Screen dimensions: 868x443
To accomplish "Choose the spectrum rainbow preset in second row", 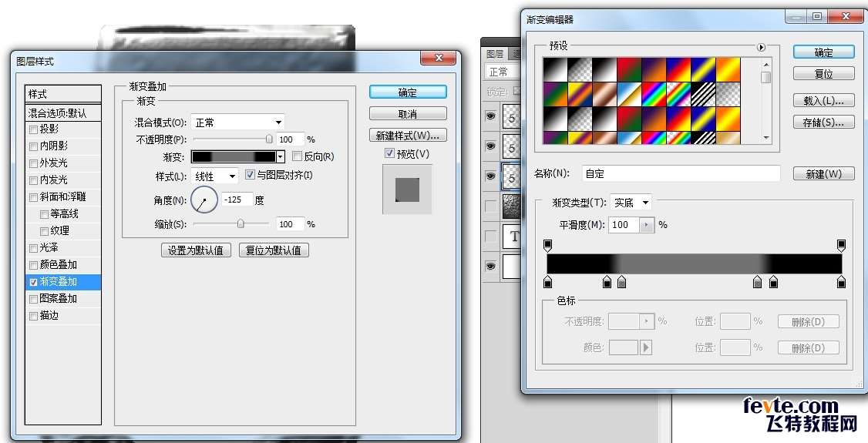I will [x=654, y=94].
